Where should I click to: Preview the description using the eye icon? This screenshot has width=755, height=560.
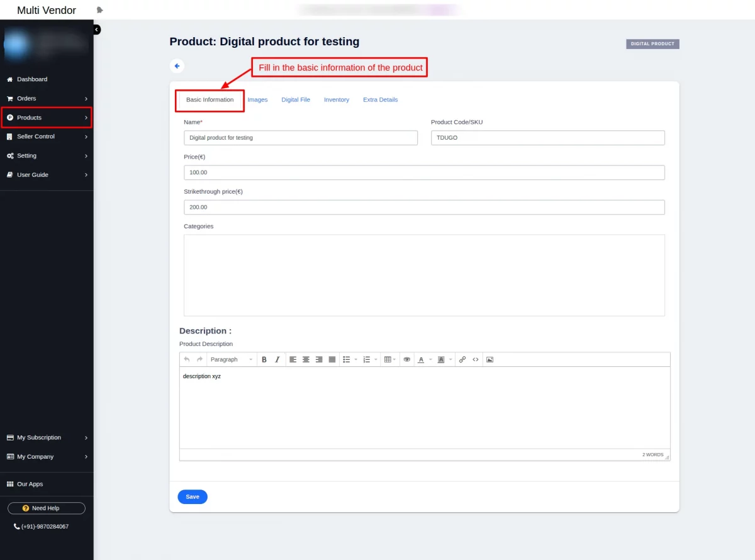point(406,359)
